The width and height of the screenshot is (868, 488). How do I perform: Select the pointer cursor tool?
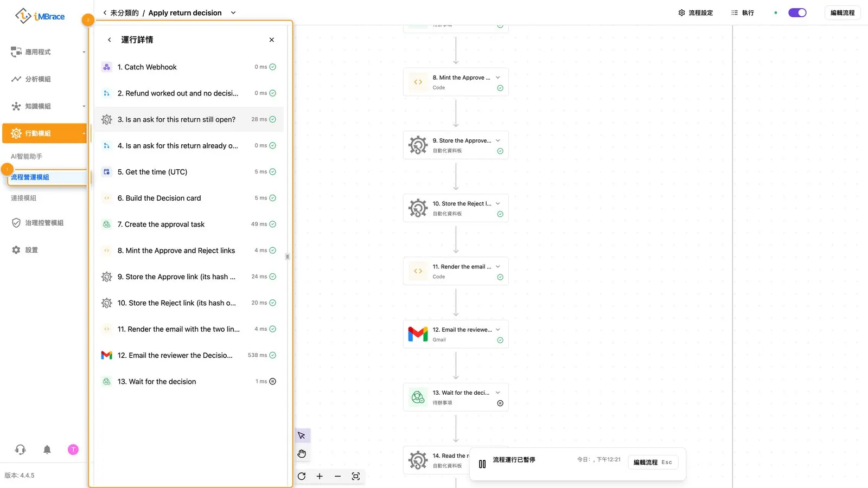[x=302, y=435]
